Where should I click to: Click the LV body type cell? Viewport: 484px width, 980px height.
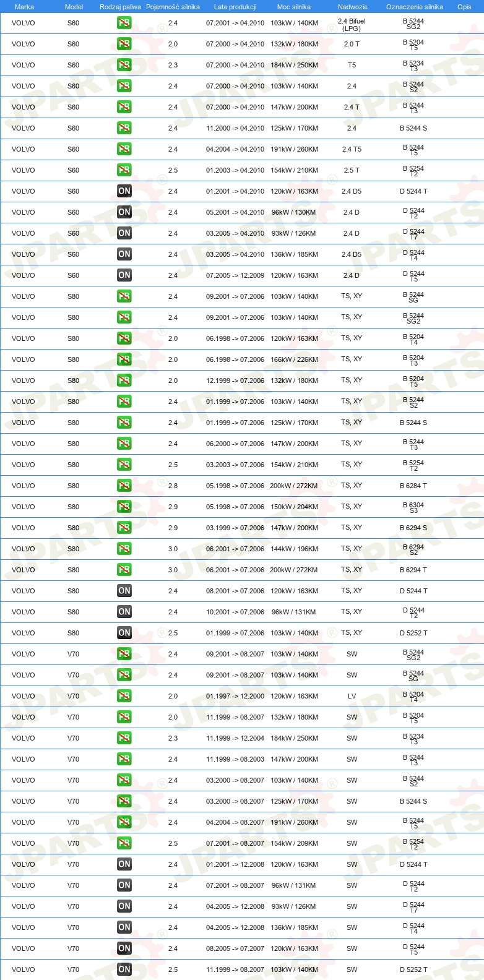tap(352, 696)
